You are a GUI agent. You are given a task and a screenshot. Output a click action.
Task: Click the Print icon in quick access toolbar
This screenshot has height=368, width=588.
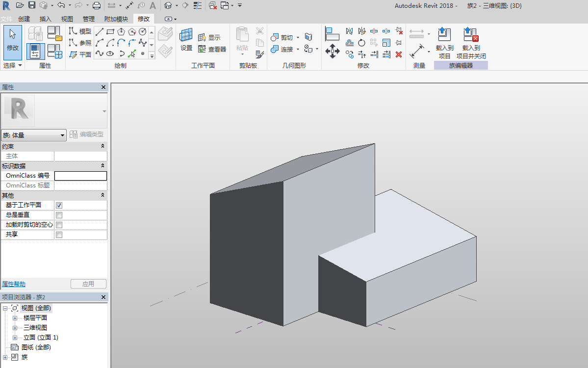97,5
